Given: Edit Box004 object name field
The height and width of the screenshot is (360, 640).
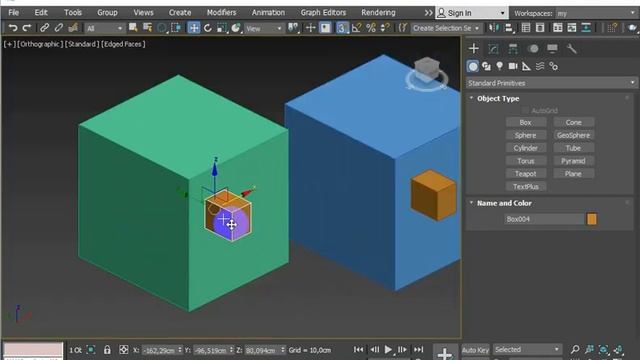Looking at the screenshot, I should tap(544, 219).
